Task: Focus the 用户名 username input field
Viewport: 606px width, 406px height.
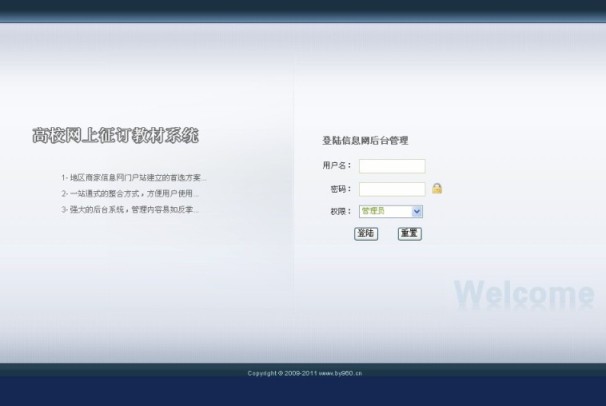Action: (392, 166)
